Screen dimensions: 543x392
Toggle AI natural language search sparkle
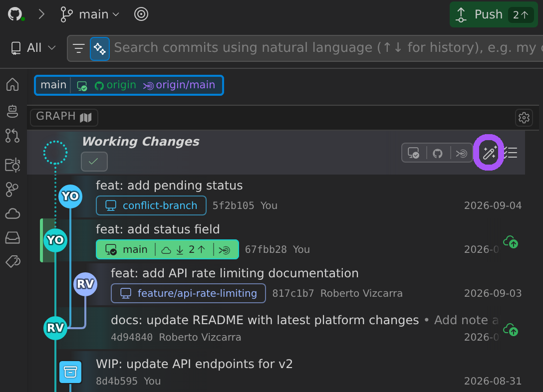point(100,49)
